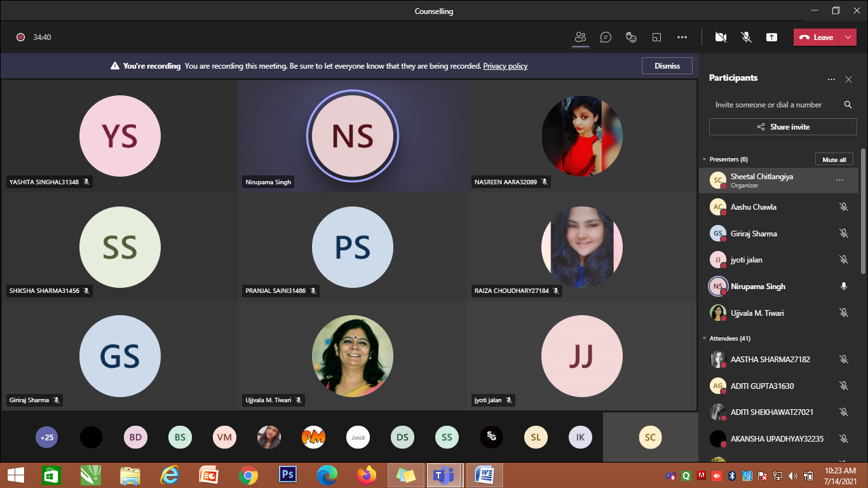Open Photoshop from the Windows taskbar
The width and height of the screenshot is (868, 488).
coord(288,475)
